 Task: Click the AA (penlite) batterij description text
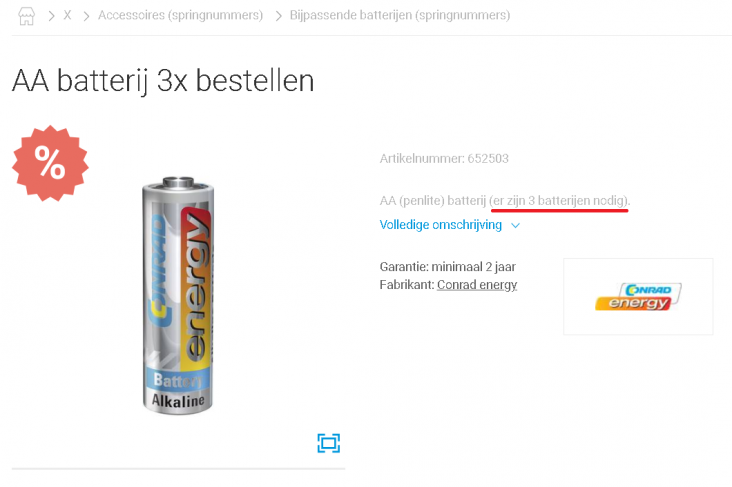[433, 201]
